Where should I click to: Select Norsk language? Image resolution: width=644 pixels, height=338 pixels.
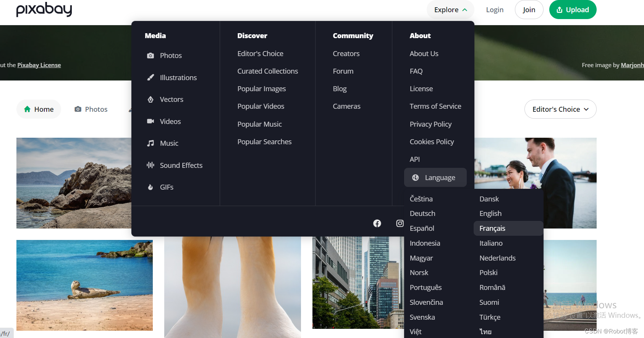[x=419, y=273]
